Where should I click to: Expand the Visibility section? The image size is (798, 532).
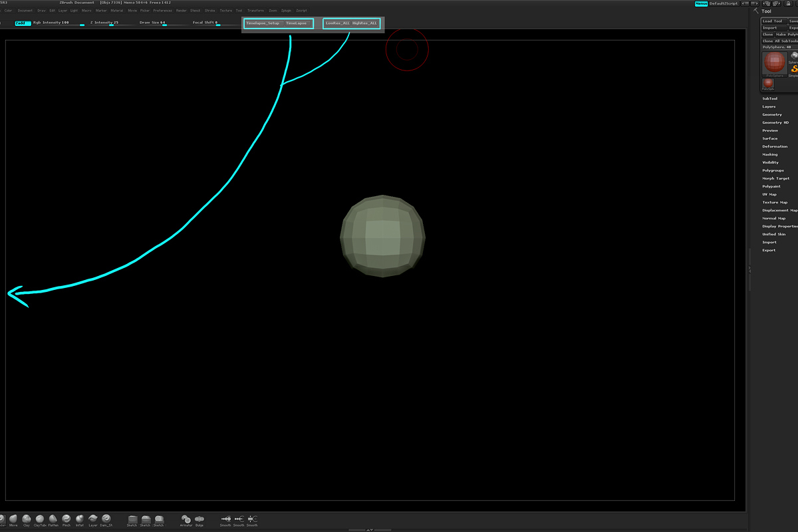tap(771, 162)
